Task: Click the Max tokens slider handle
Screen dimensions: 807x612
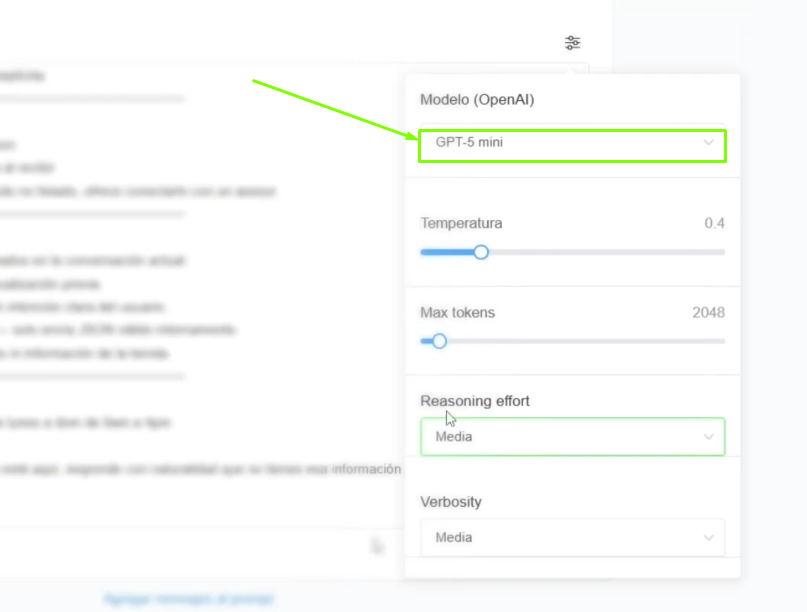Action: 439,341
